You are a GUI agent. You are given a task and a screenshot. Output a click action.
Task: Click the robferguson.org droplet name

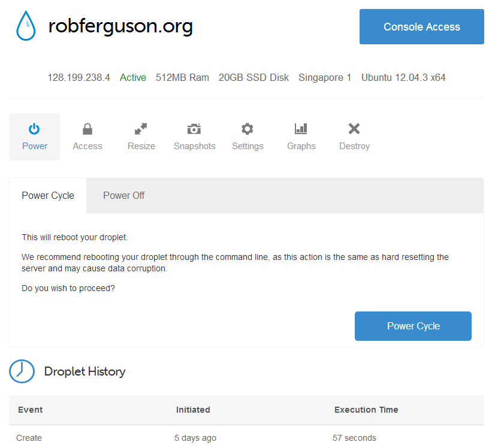tap(120, 26)
